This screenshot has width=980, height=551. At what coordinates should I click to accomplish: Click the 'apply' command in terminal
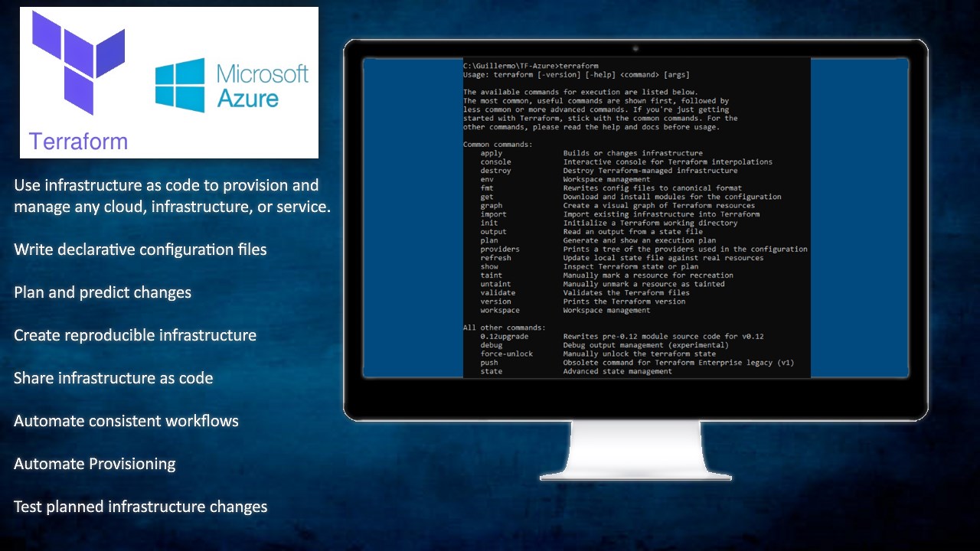(x=492, y=153)
